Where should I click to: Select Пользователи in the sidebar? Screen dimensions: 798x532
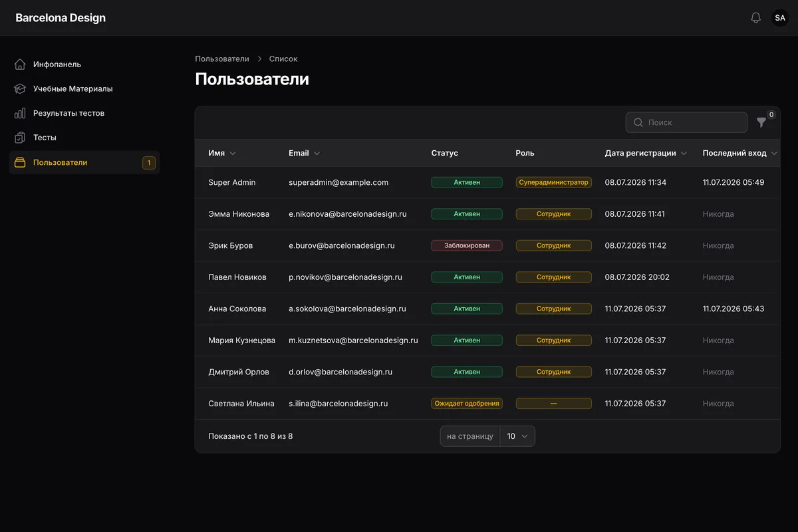pyautogui.click(x=84, y=162)
